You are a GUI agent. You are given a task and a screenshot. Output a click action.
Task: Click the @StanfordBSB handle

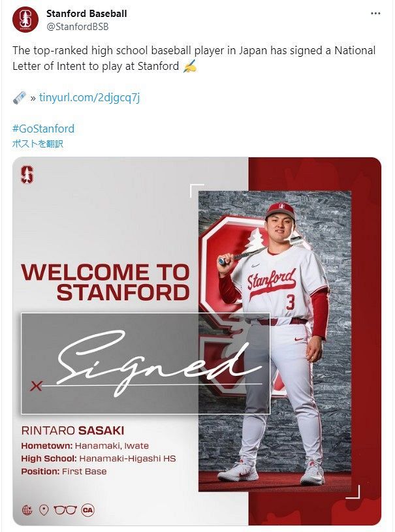click(x=77, y=27)
